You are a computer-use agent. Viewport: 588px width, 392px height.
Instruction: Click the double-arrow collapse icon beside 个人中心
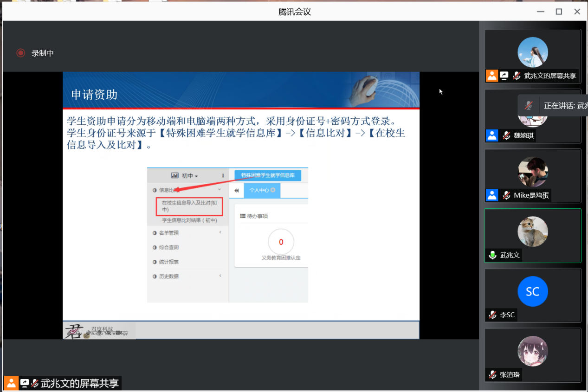236,190
